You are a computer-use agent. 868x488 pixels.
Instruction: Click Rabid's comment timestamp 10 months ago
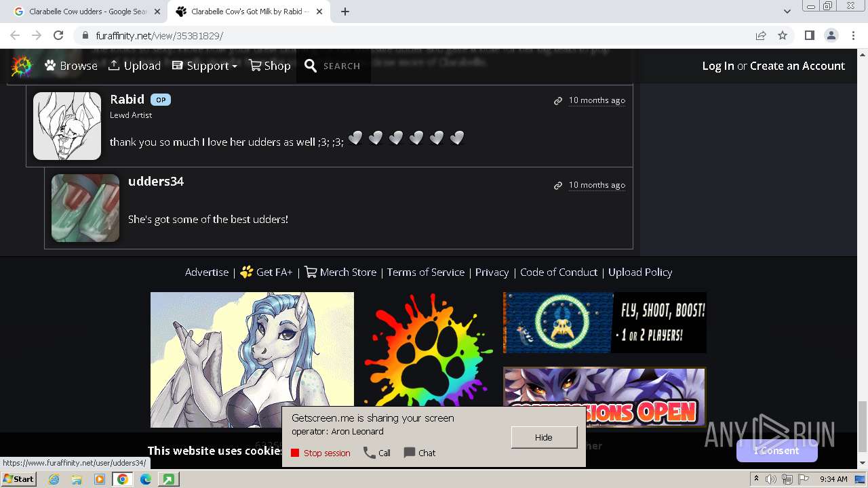pyautogui.click(x=597, y=100)
